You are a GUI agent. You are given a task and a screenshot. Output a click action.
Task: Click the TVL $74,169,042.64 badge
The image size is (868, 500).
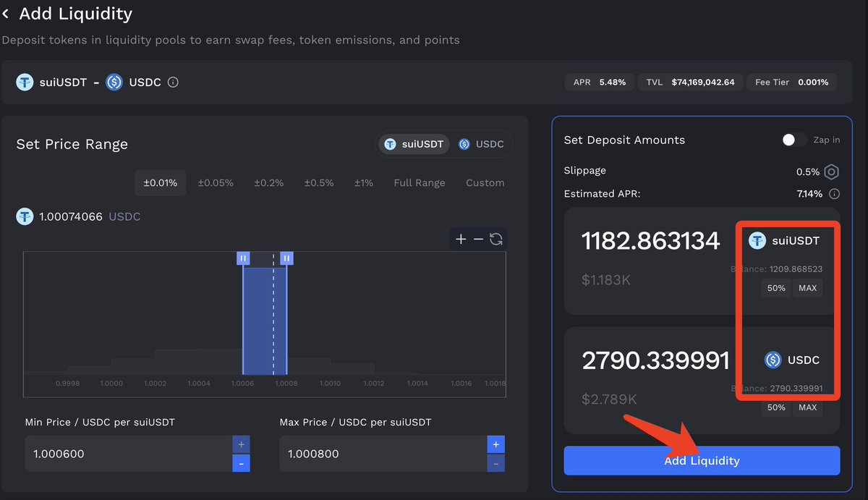coord(690,82)
